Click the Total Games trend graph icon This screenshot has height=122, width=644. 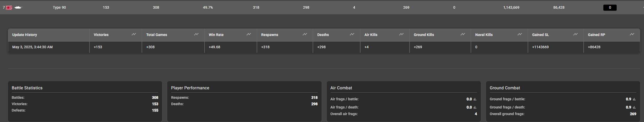point(196,34)
